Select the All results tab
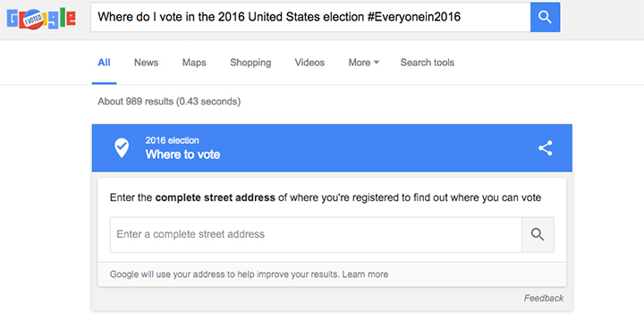 pyautogui.click(x=104, y=63)
